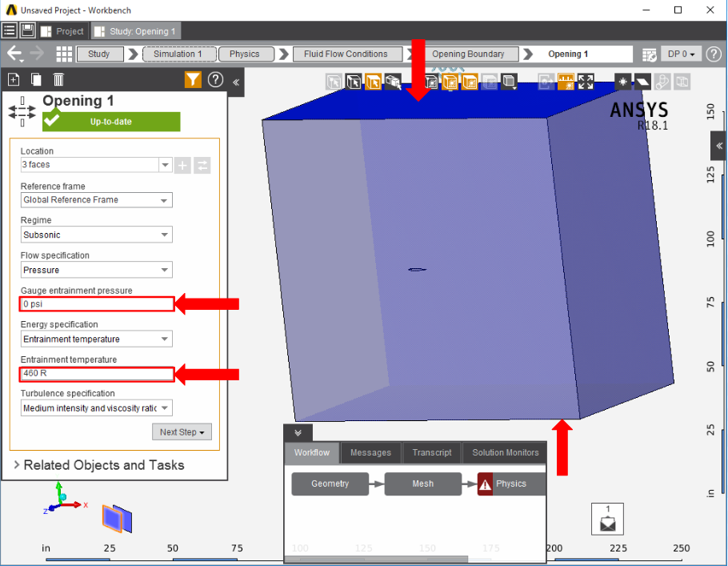Open the top-right help icon
Viewport: 728px width, 566px height.
tap(714, 54)
